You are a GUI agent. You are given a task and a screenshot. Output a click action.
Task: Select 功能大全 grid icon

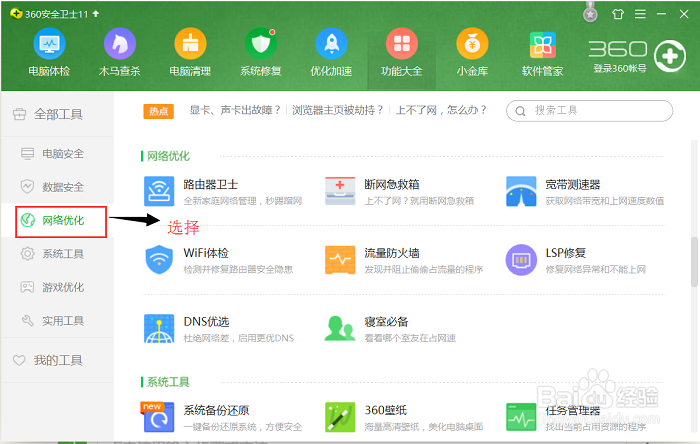[402, 43]
